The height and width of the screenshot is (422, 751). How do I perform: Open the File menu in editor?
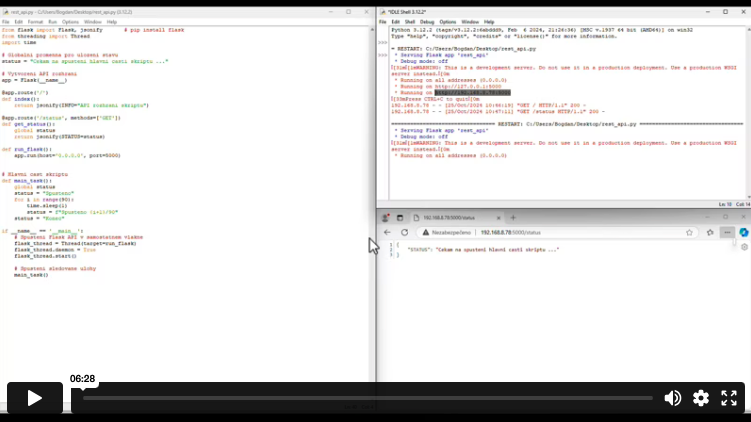(x=6, y=21)
